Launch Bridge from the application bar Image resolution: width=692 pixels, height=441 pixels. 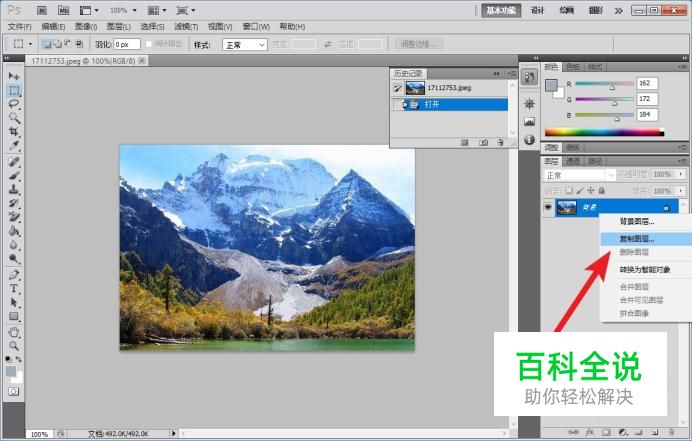42,10
